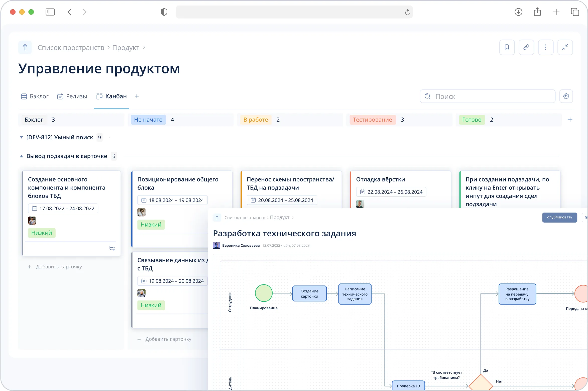The width and height of the screenshot is (588, 391).
Task: Click the Готово column label
Action: (x=472, y=120)
